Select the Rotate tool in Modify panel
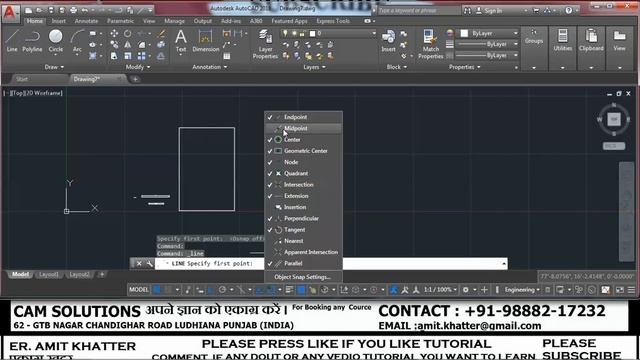 coord(128,33)
